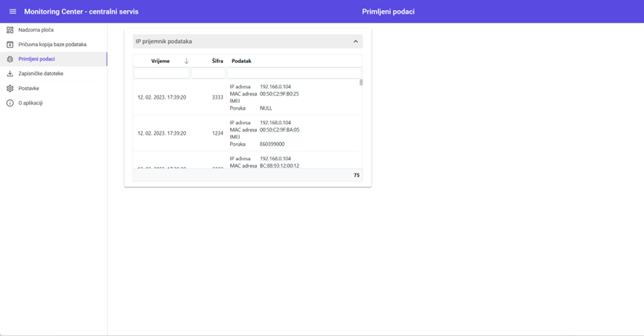The image size is (644, 336).
Task: Click the Šifra column header
Action: coord(217,61)
